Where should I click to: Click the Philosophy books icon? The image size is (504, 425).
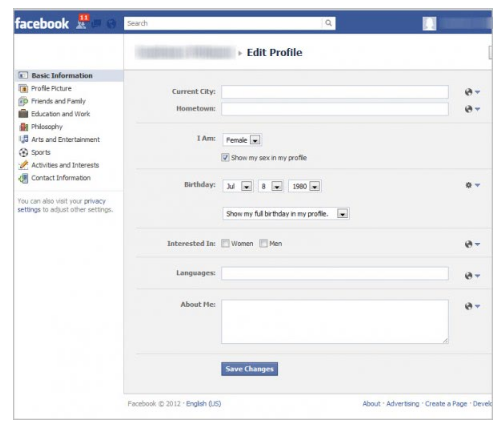[x=23, y=127]
